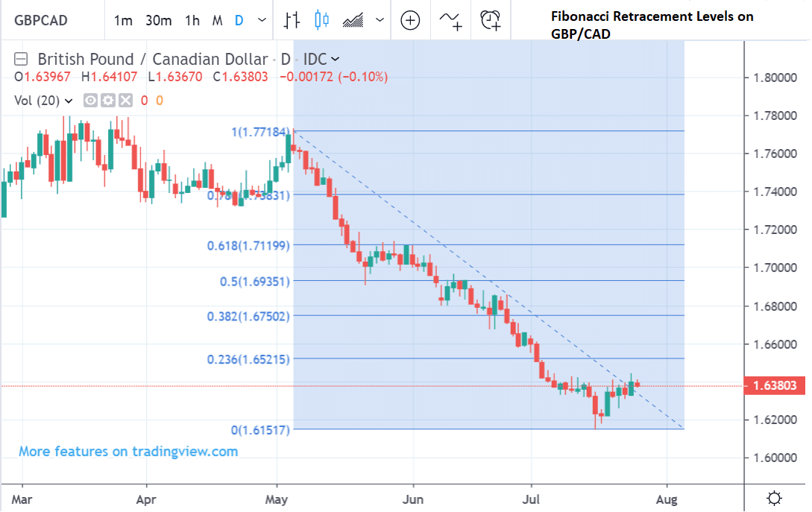Click the 1.63803 current price label

coord(775,386)
